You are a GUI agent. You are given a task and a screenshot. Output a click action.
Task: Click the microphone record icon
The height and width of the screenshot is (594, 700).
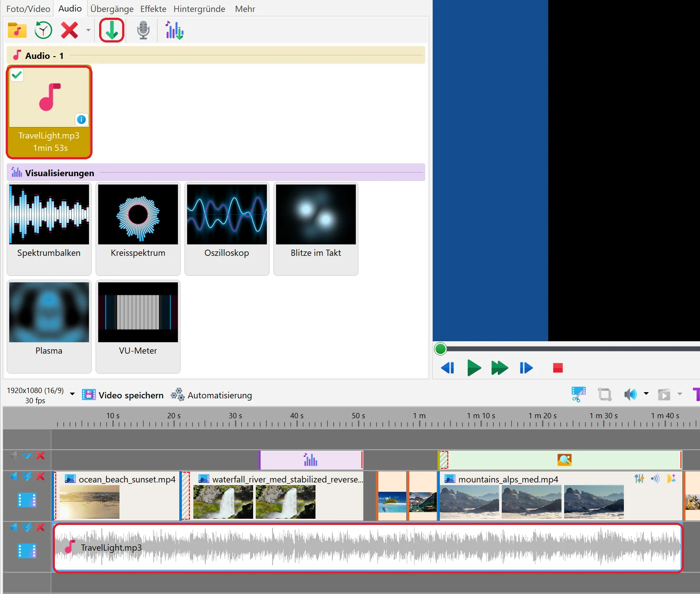click(143, 31)
